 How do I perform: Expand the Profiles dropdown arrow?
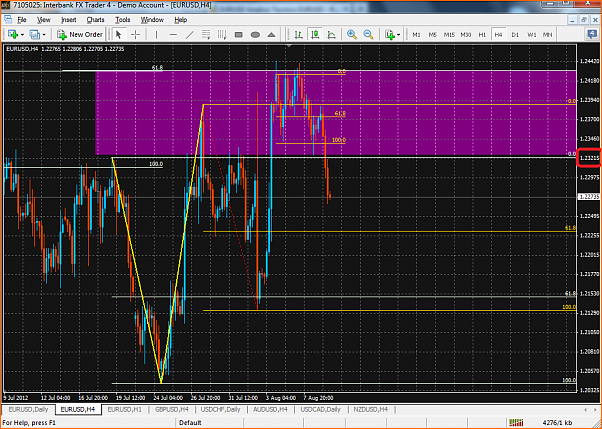pyautogui.click(x=44, y=35)
